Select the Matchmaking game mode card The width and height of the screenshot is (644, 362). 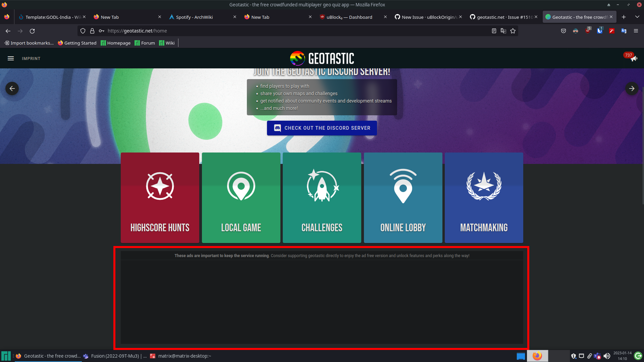click(484, 198)
